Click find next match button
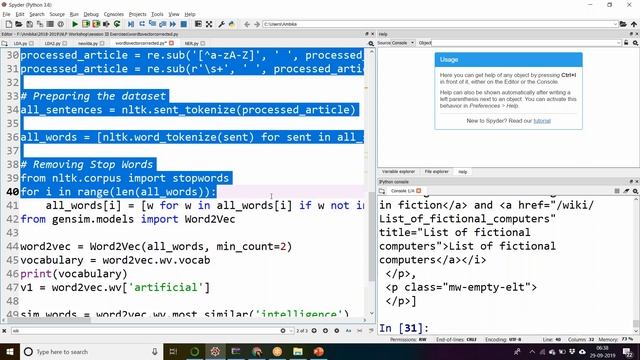640x360 pixels. 325,331
